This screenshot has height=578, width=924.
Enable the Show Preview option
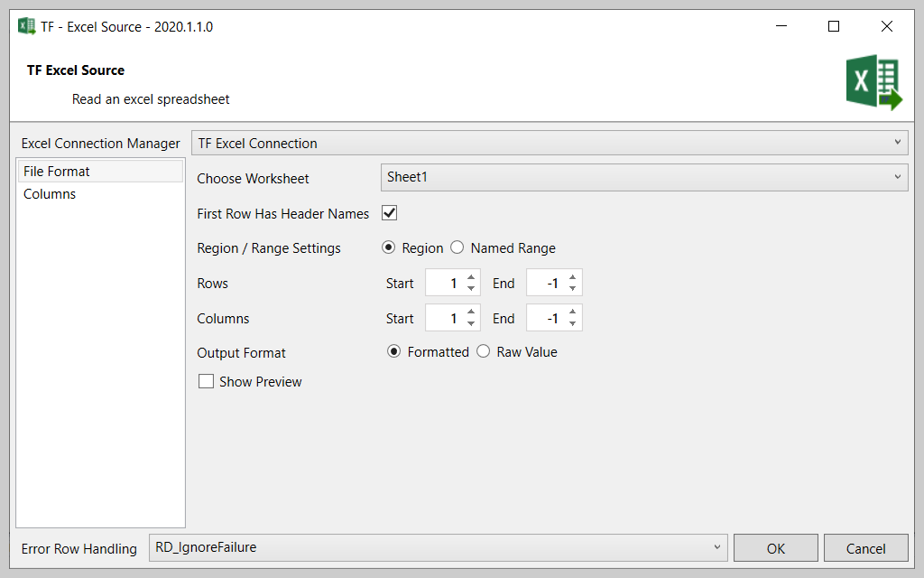(206, 381)
